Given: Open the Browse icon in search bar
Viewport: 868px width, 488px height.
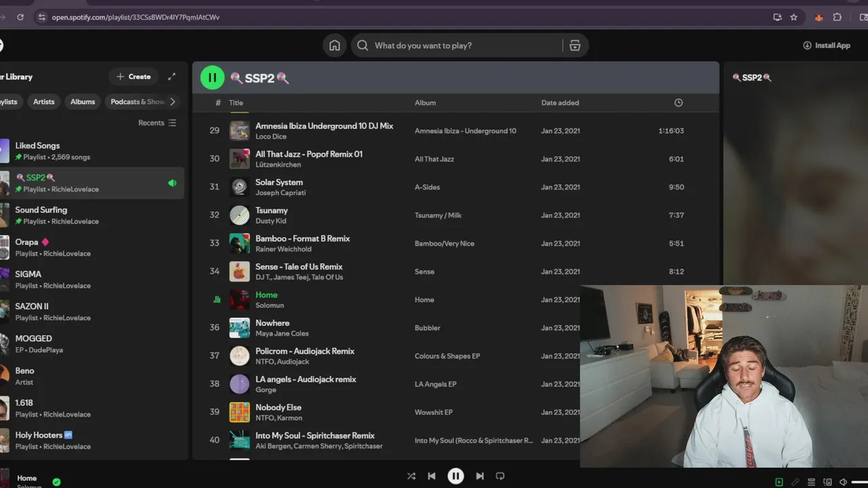Looking at the screenshot, I should (575, 45).
